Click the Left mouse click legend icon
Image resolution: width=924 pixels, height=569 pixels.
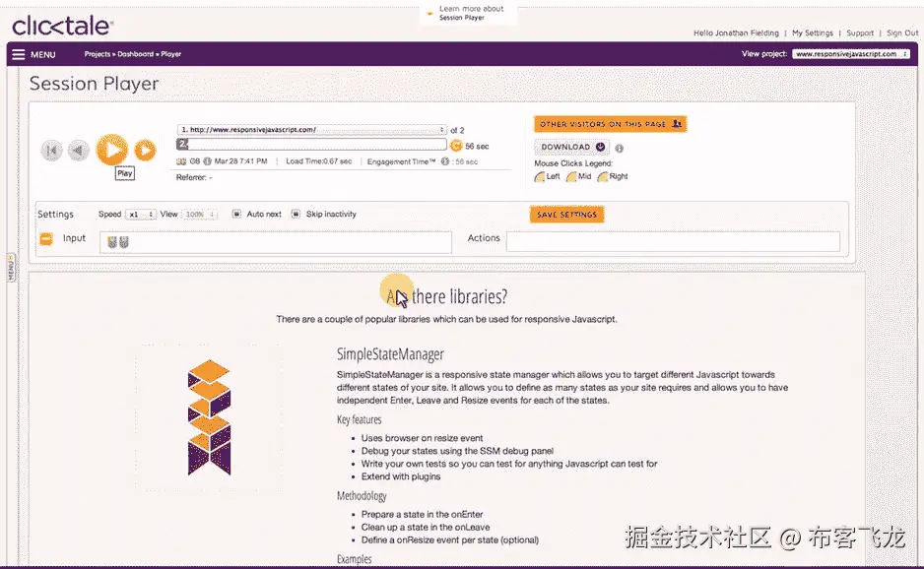click(x=539, y=177)
